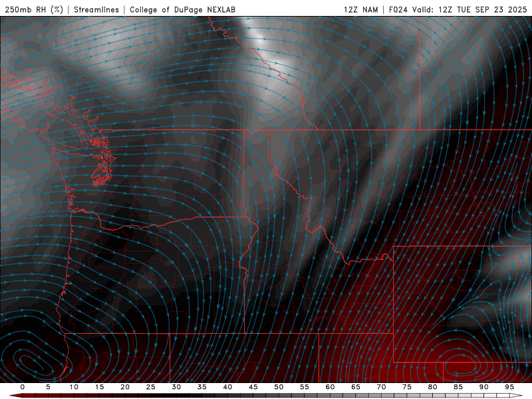
Task: Click the dark red left end of colorbar
Action: click(15, 396)
